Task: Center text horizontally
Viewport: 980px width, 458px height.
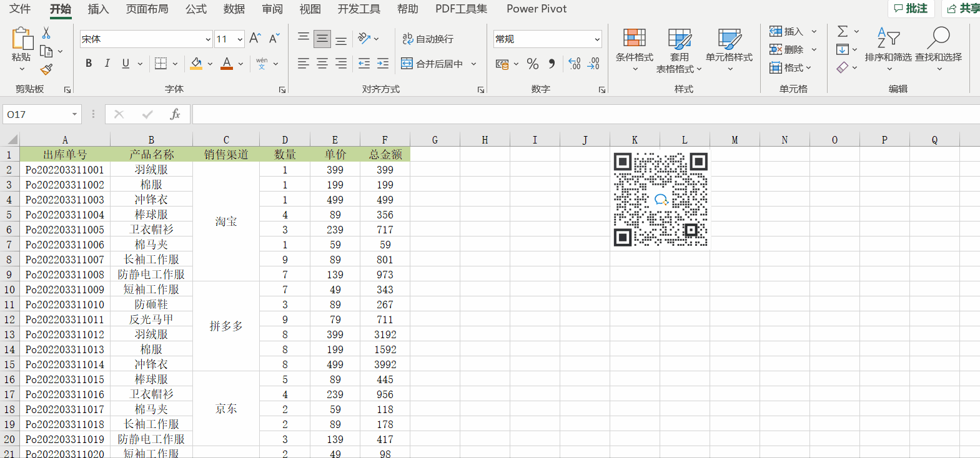Action: [x=322, y=63]
